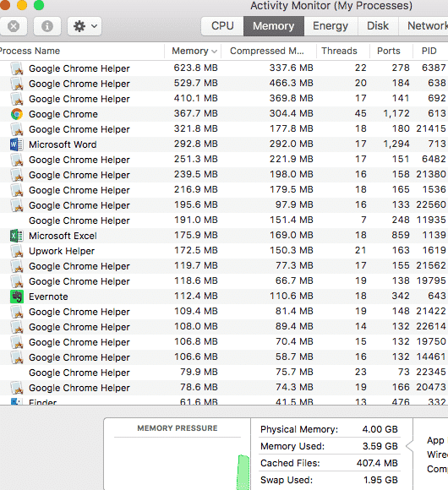Click the Finder icon in the last row
The image size is (448, 490).
16,401
